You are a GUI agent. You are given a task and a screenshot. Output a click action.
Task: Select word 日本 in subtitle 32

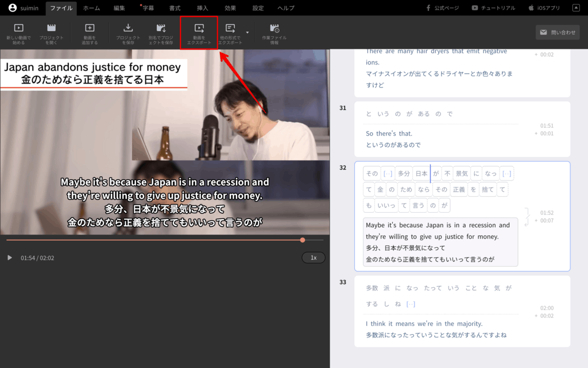point(421,174)
